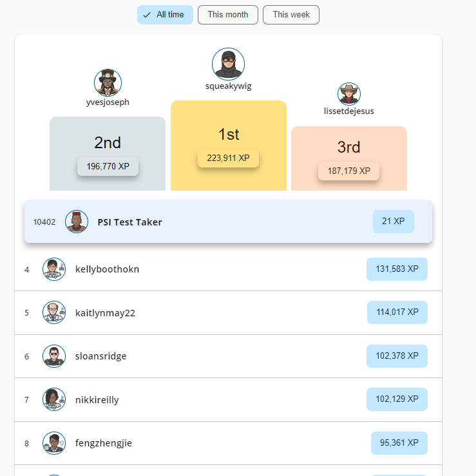476x476 pixels.
Task: Open kaitlynmay22's profile name link
Action: (105, 313)
